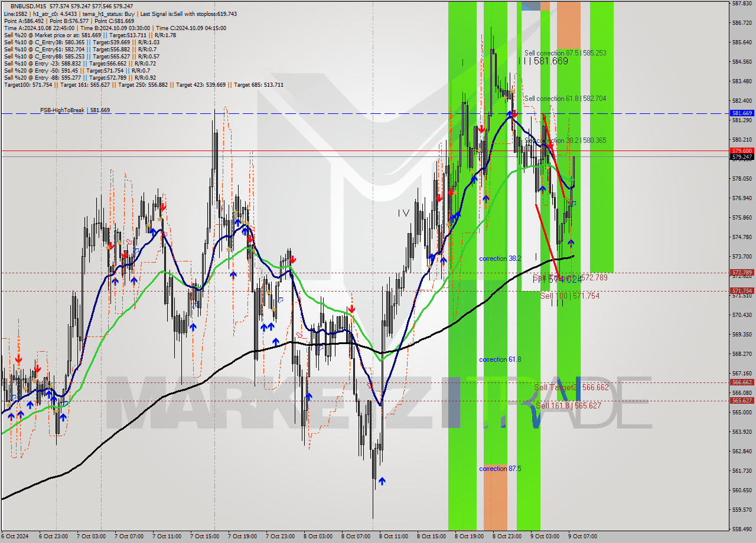The image size is (756, 543).
Task: Click the blue 581.669 price tag on axis
Action: click(x=742, y=113)
